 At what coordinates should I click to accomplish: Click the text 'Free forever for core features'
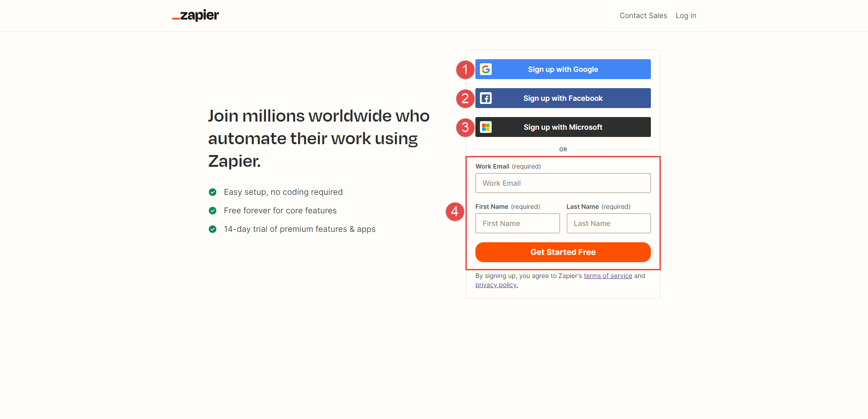pyautogui.click(x=280, y=211)
